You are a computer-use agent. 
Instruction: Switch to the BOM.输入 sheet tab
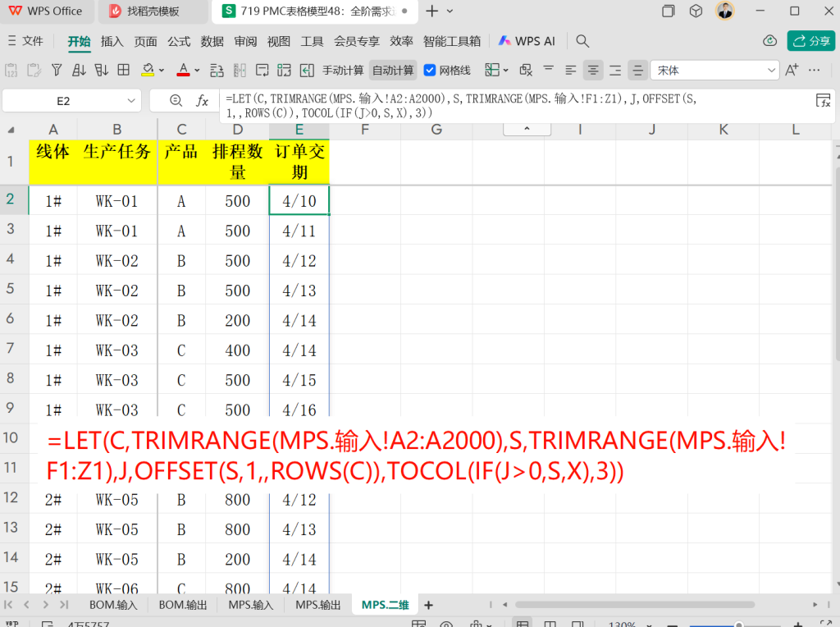tap(113, 605)
